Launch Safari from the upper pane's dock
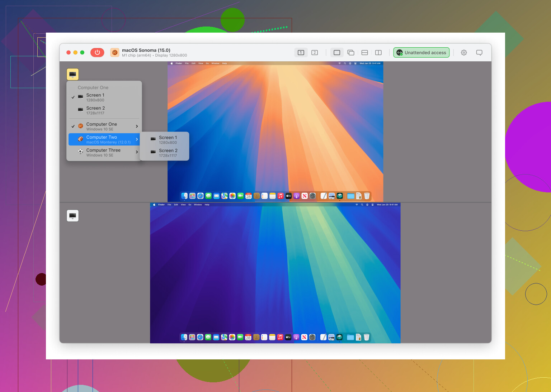The image size is (551, 392). click(201, 196)
